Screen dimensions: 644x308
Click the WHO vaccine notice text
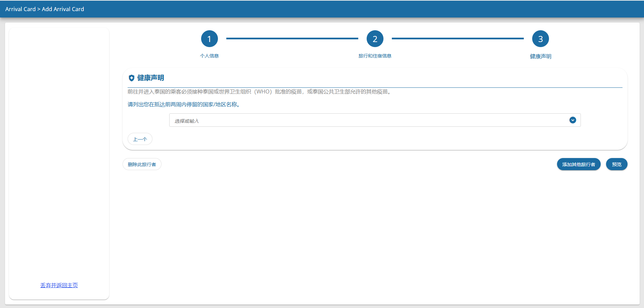click(x=260, y=92)
